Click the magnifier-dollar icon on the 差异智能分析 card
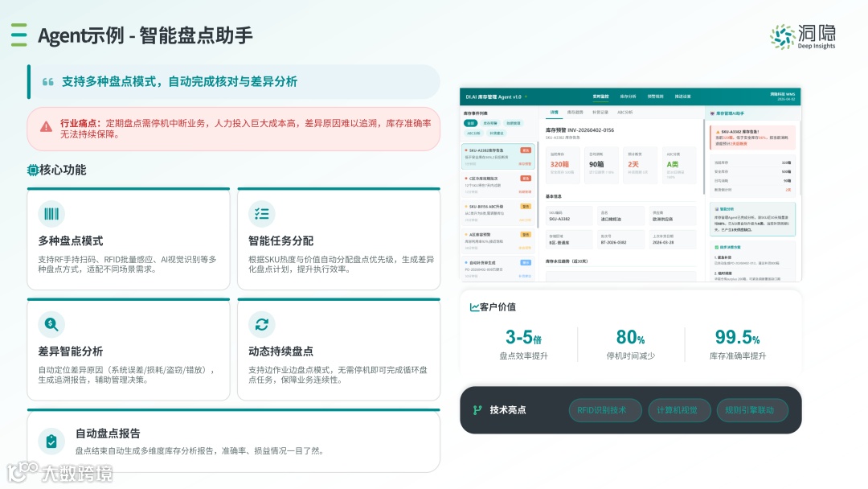 pos(51,324)
